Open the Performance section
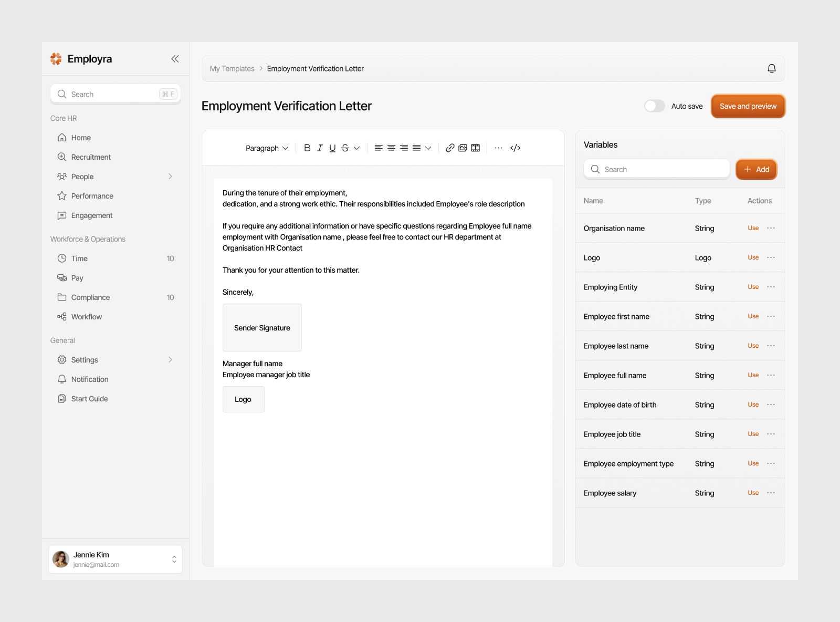The width and height of the screenshot is (840, 622). (115, 196)
